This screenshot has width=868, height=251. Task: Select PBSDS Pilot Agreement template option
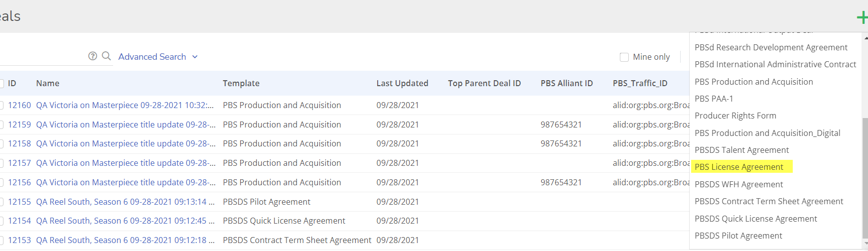pos(738,236)
